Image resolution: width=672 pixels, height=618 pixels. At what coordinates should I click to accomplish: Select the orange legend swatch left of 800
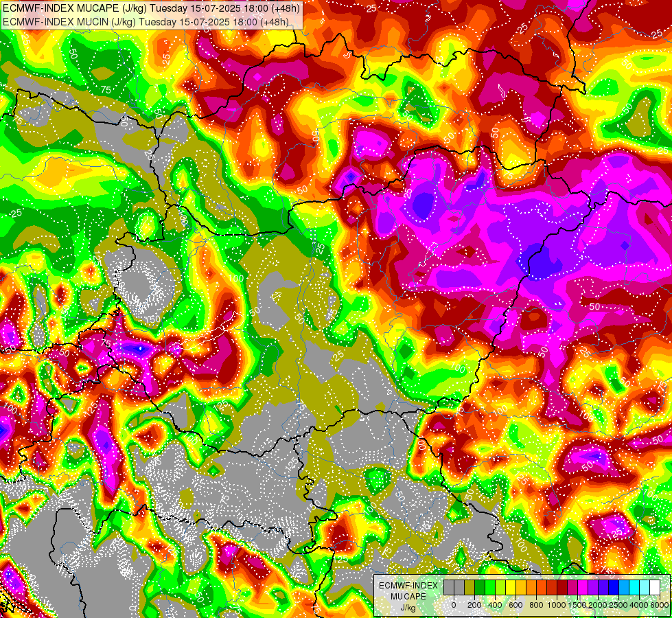[531, 587]
